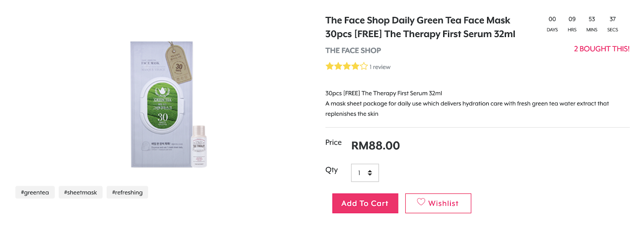The width and height of the screenshot is (644, 239).
Task: Add the face mask to cart
Action: [x=365, y=203]
